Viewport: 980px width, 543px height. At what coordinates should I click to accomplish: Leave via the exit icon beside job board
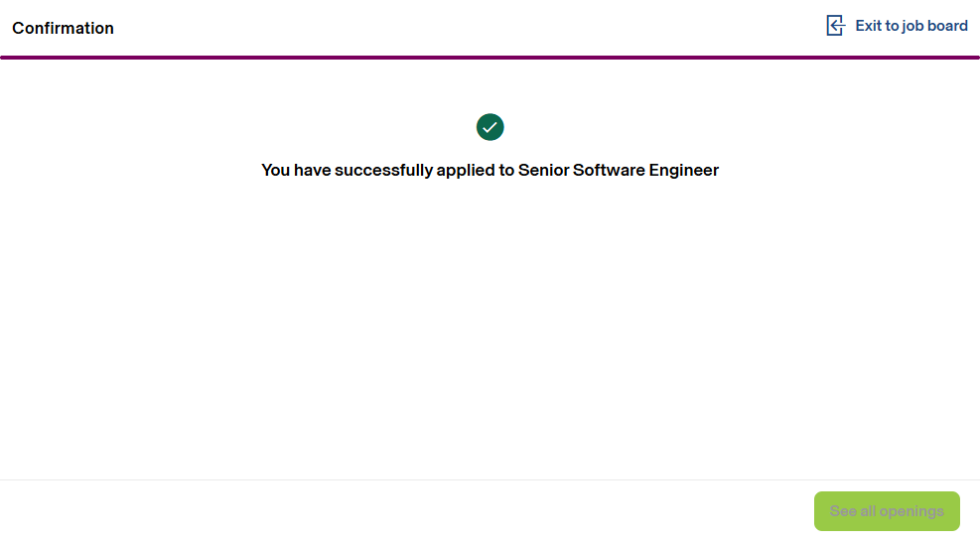tap(835, 26)
